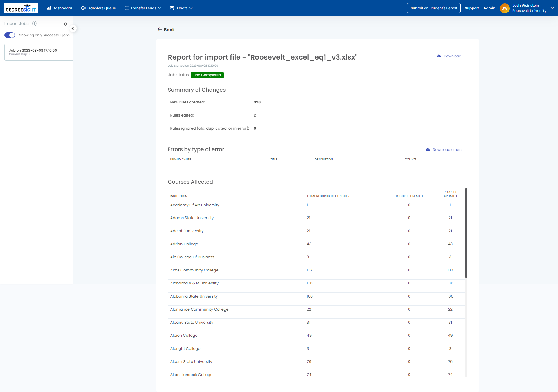
Task: Click the Chats message bubble icon
Action: coord(172,8)
